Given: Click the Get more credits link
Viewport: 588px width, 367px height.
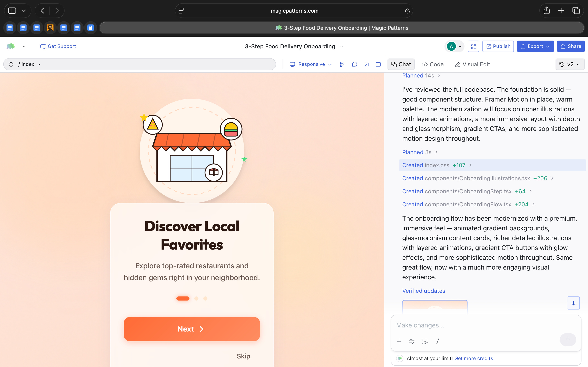Looking at the screenshot, I should point(474,358).
